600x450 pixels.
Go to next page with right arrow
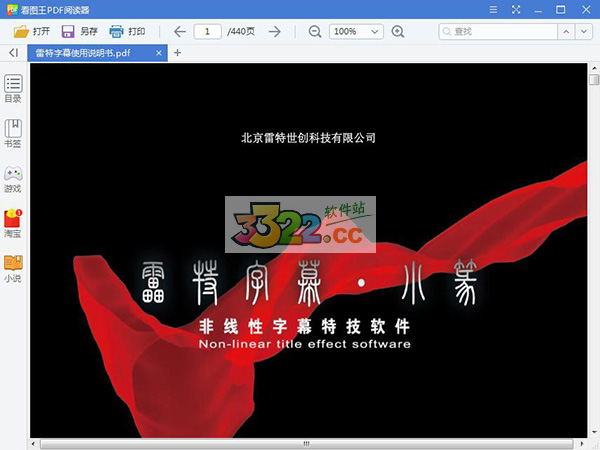274,31
